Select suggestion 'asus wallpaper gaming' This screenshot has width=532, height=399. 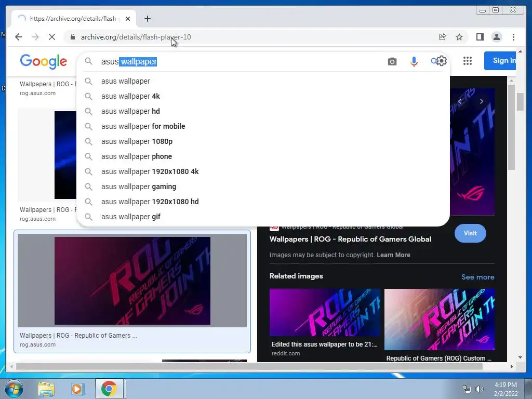pos(263,187)
